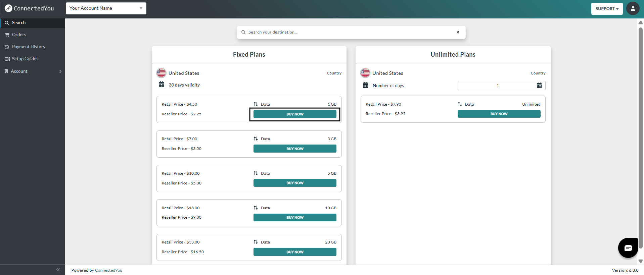644x275 pixels.
Task: Follow the ConnectedYou footer link
Action: [x=108, y=270]
